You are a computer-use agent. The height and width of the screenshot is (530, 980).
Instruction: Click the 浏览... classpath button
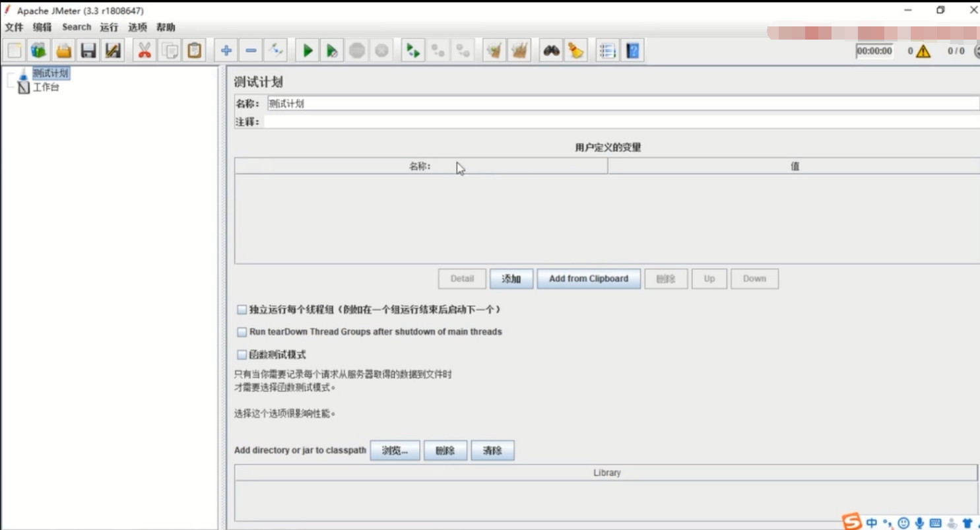coord(395,451)
